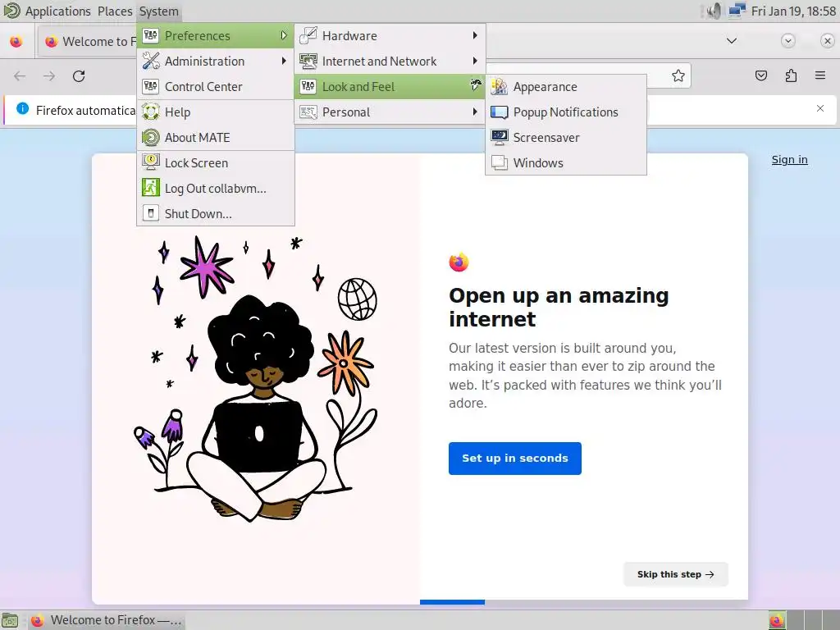Open the Firefox extensions puzzle icon
The height and width of the screenshot is (630, 840).
pos(791,76)
